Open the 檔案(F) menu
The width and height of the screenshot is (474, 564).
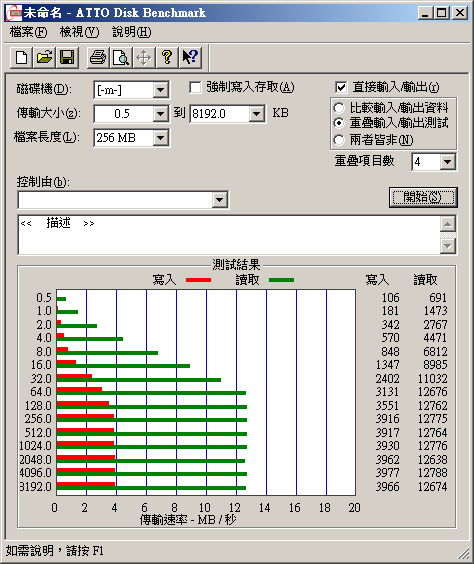tap(28, 32)
